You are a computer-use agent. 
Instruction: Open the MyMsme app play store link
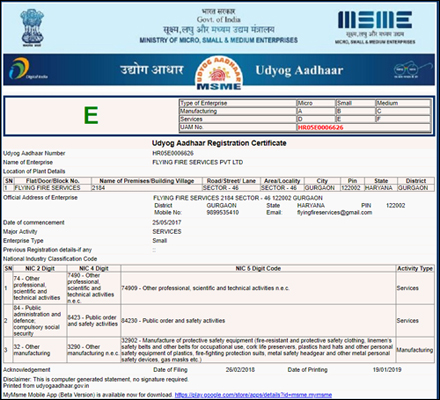click(253, 395)
